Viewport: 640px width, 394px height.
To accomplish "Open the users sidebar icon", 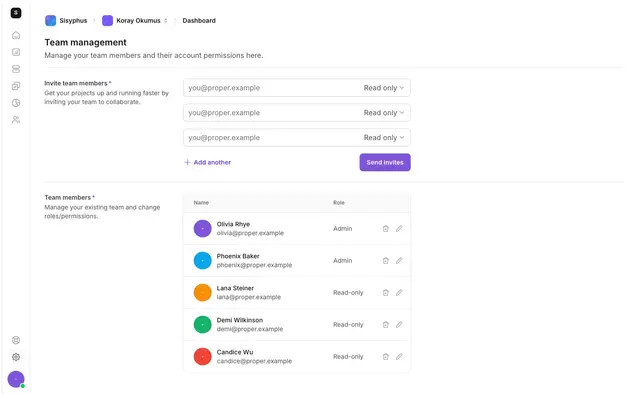I will click(16, 120).
